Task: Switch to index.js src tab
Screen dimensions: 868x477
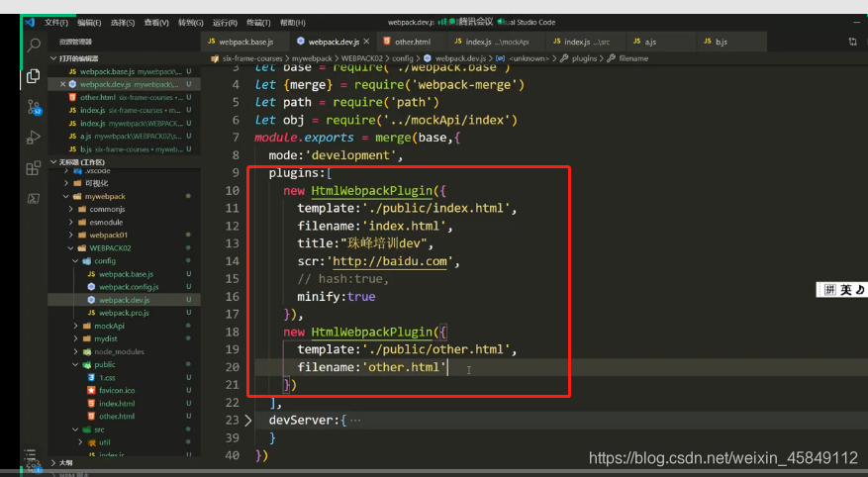Action: coord(586,42)
